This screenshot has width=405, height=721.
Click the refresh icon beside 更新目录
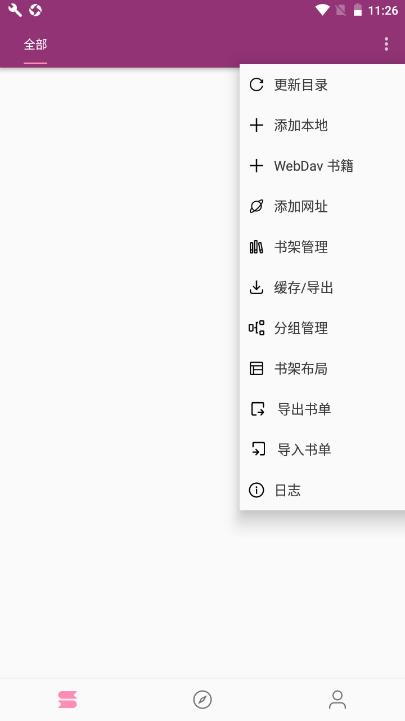(x=256, y=85)
